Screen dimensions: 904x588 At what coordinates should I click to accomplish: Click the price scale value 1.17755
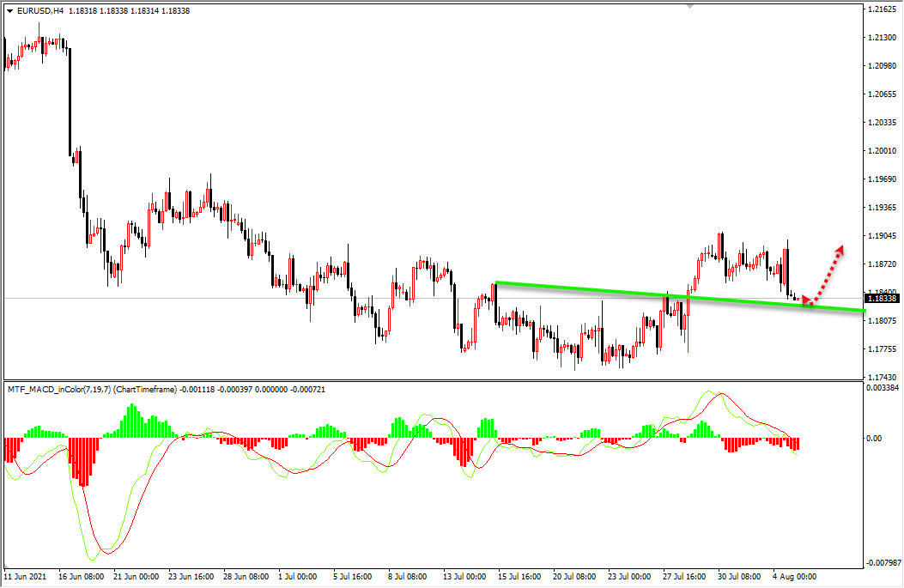click(x=882, y=349)
